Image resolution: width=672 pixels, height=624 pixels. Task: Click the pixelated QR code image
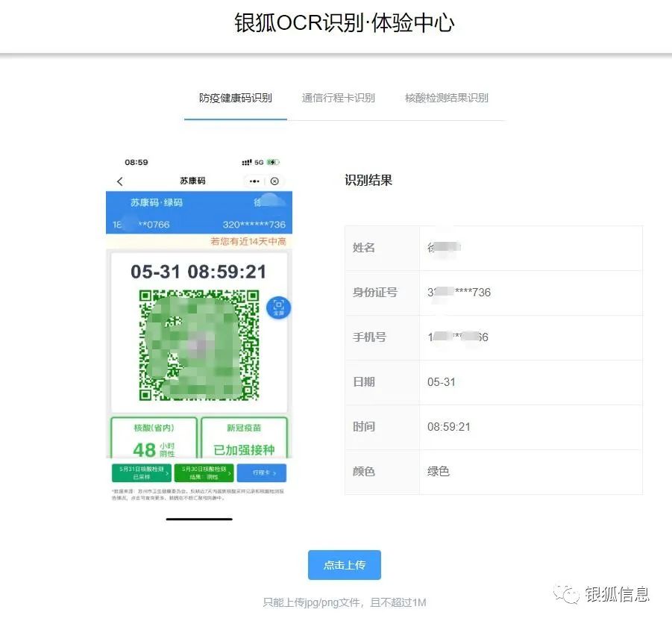[199, 346]
